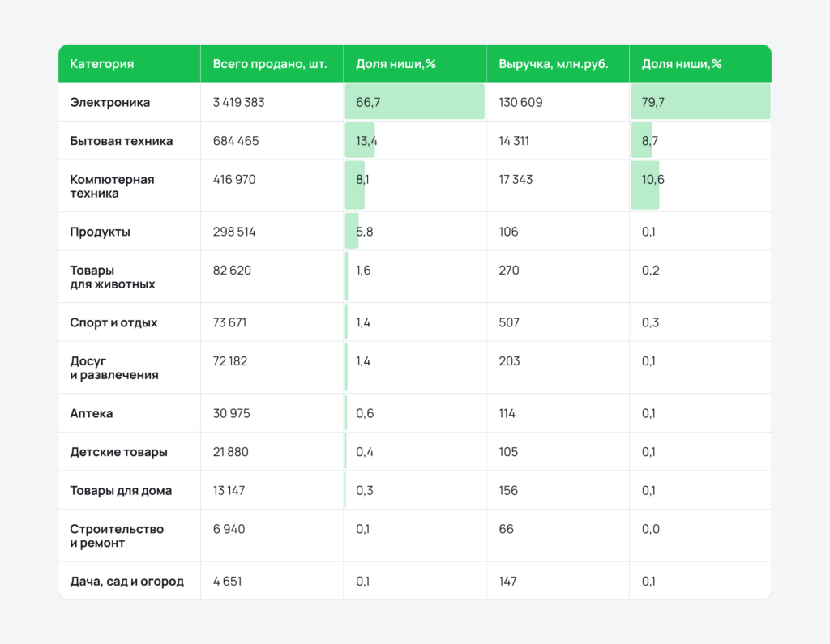The image size is (830, 644).
Task: Select the "Товары для животных" row label
Action: click(112, 277)
